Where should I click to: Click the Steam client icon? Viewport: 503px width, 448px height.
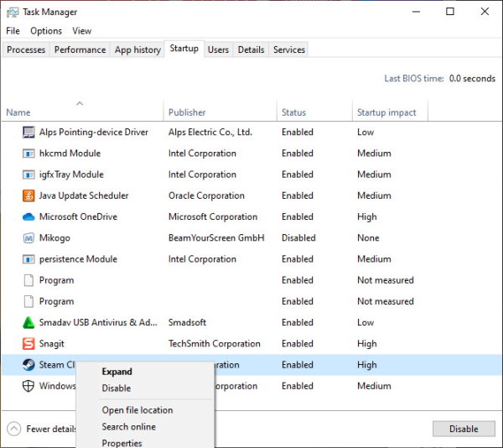pos(29,365)
